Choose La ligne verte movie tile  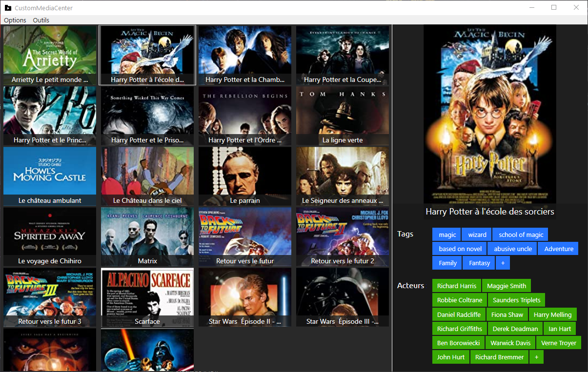tap(343, 116)
